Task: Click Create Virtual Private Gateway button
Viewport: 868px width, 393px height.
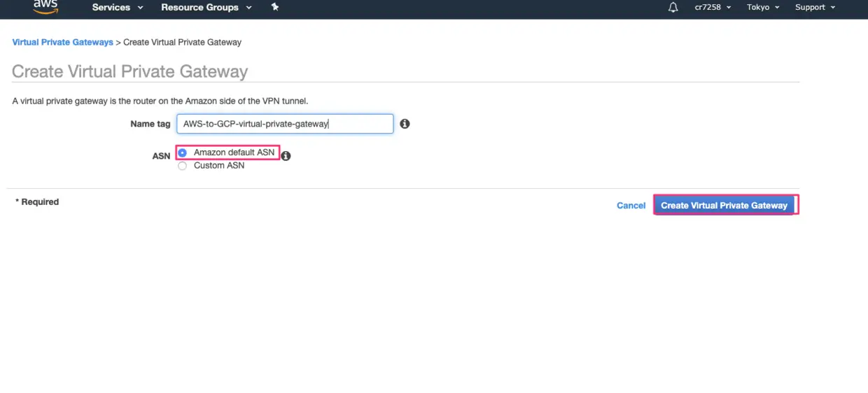Action: click(x=724, y=205)
